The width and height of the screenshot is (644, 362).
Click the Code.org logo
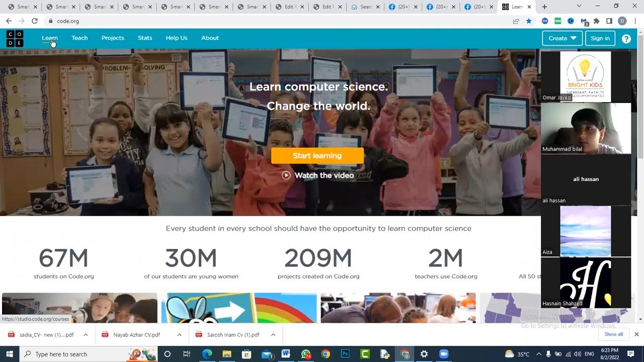(15, 38)
